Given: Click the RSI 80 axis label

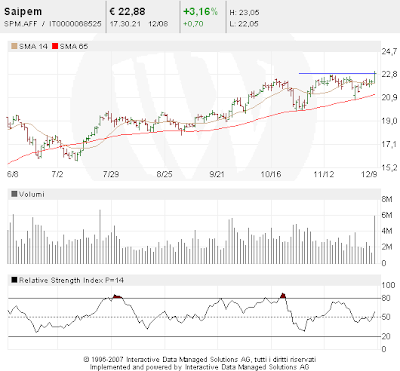Looking at the screenshot, I should tap(386, 298).
